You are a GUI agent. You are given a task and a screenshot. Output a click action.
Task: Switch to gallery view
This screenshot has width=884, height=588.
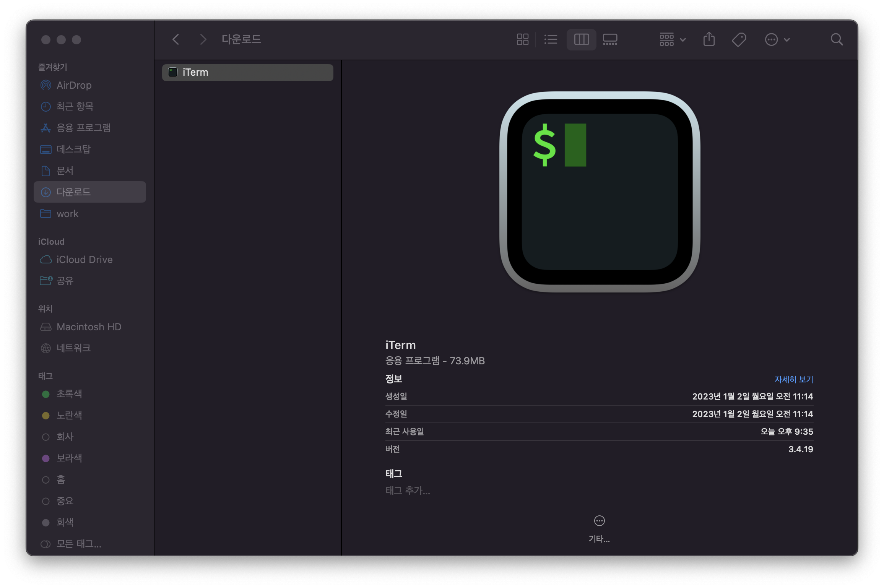(x=610, y=39)
